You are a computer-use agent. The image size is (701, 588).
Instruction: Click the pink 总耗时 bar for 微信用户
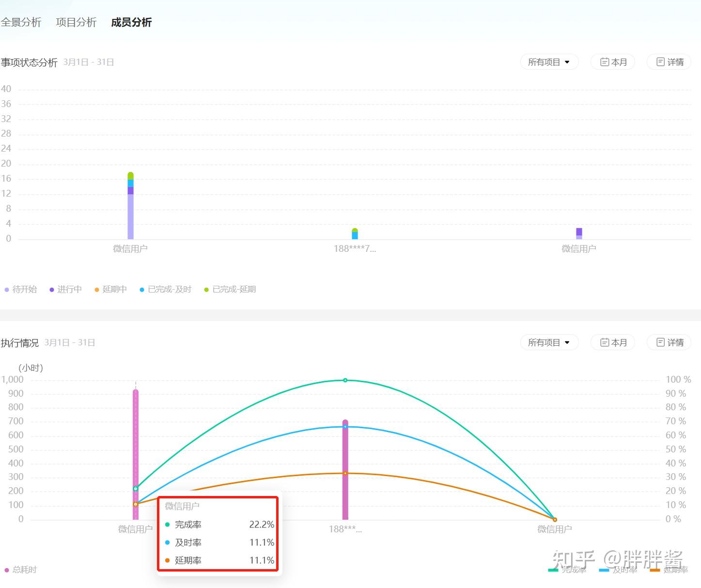point(136,454)
